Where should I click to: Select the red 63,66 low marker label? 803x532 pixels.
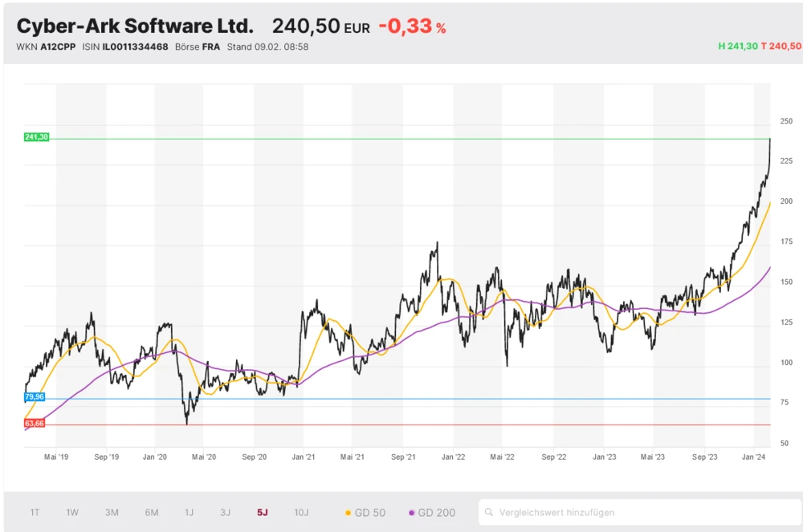click(x=33, y=422)
